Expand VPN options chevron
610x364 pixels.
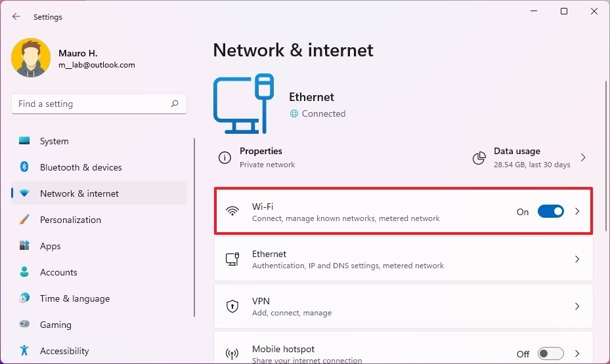(577, 306)
